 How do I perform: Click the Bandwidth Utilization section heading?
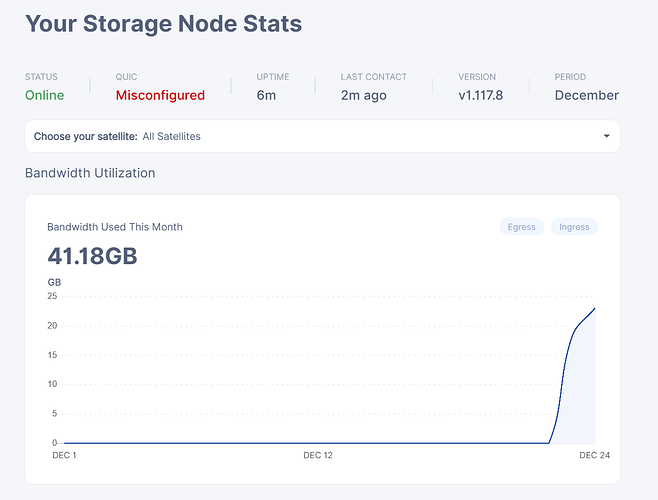click(x=90, y=173)
